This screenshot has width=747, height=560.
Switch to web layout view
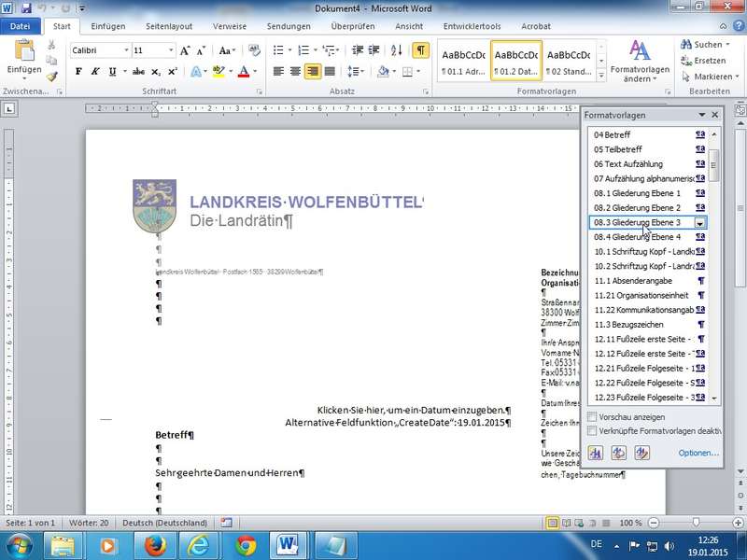click(x=579, y=523)
